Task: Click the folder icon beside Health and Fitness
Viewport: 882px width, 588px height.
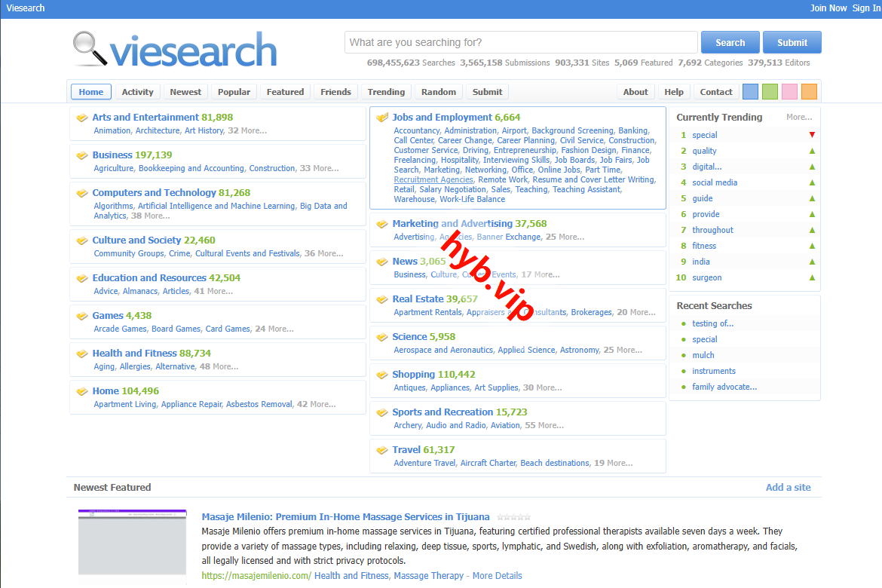Action: [82, 353]
